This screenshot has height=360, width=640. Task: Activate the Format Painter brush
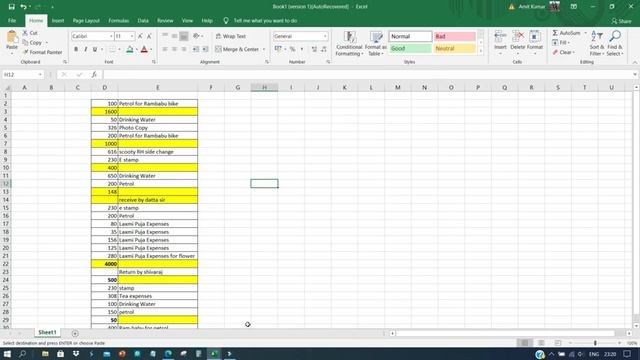pyautogui.click(x=42, y=52)
